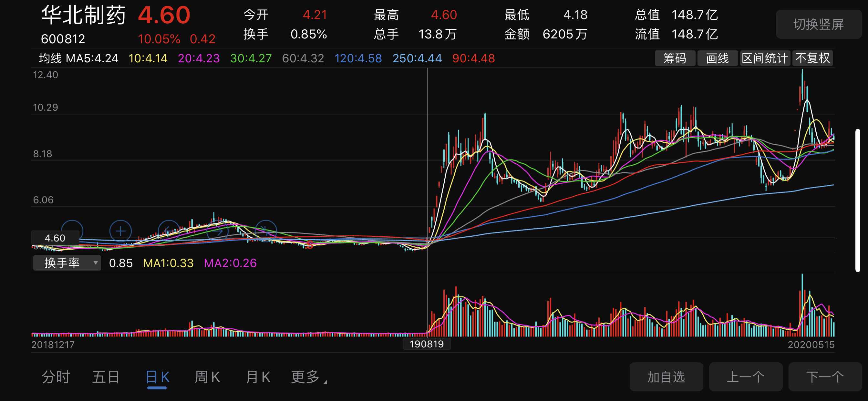Open the 不复权 adjustment selector
Image resolution: width=868 pixels, height=401 pixels.
[812, 58]
